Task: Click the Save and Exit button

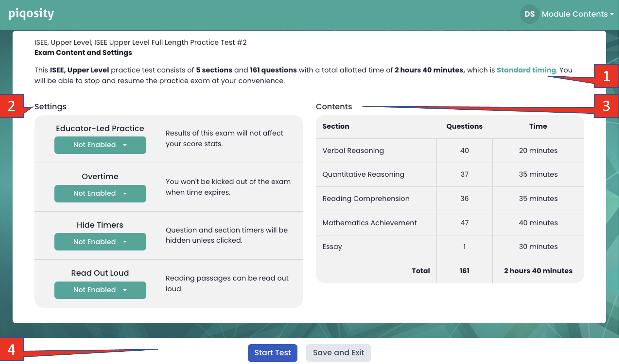Action: point(338,353)
